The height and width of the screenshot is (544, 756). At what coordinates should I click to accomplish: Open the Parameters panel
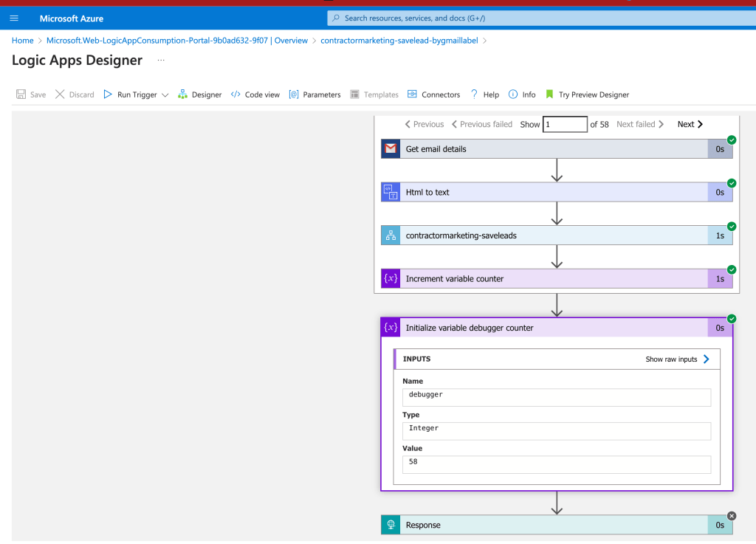click(x=315, y=94)
